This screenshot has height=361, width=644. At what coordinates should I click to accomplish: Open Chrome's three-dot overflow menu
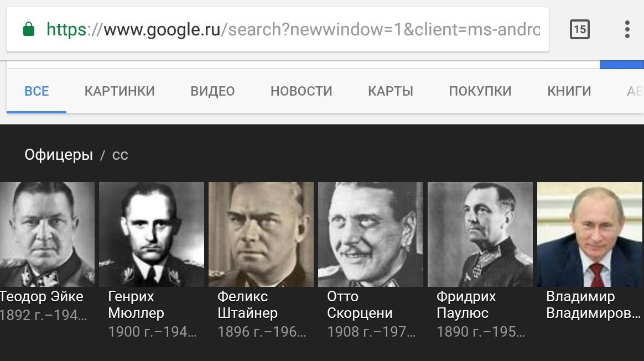pyautogui.click(x=627, y=29)
